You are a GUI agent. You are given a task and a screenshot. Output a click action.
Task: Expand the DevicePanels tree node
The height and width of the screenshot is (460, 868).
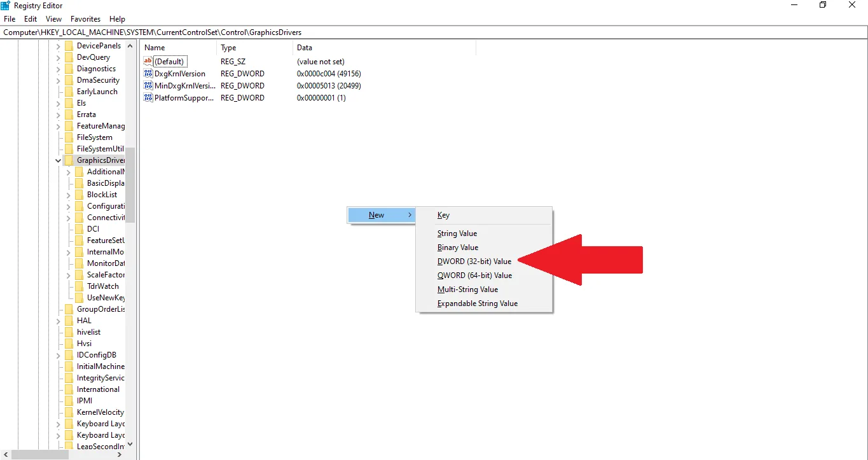[59, 45]
